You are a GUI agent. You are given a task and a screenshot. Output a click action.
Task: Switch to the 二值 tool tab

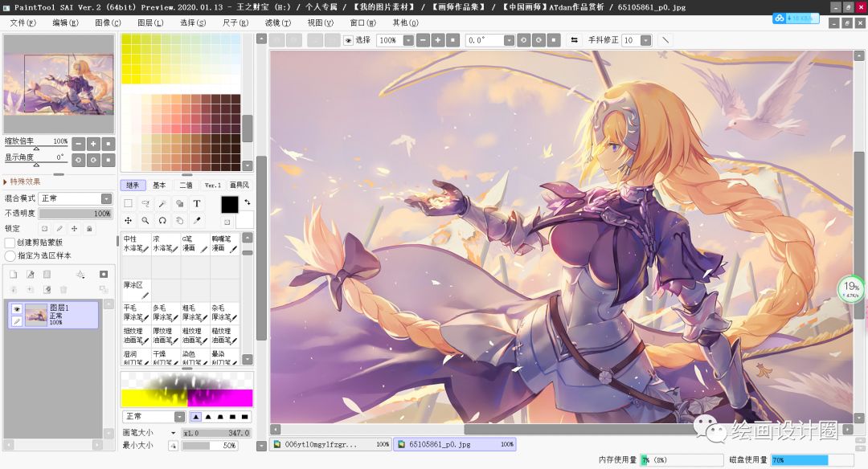point(186,186)
